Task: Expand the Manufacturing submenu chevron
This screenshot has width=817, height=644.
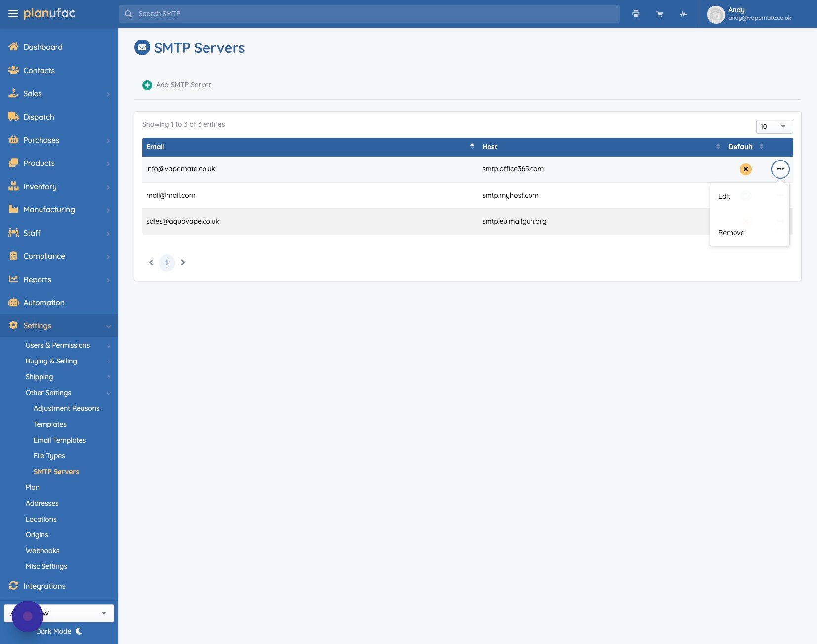Action: 108,210
